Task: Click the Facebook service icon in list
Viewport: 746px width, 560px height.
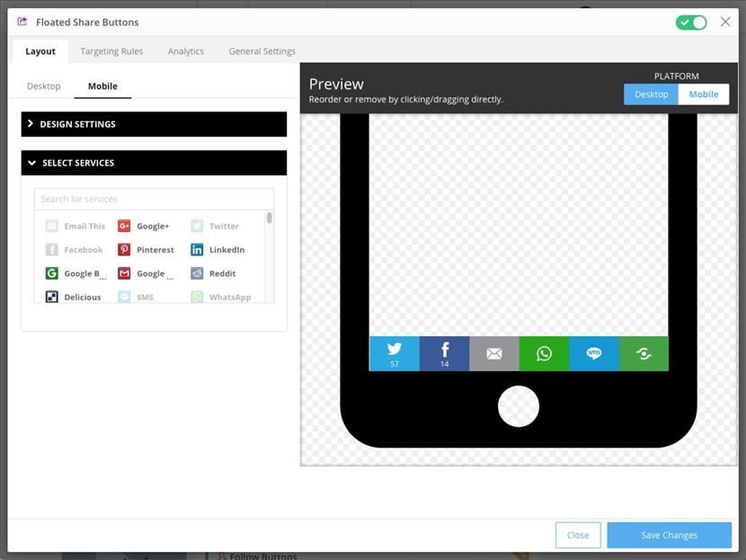Action: [51, 250]
